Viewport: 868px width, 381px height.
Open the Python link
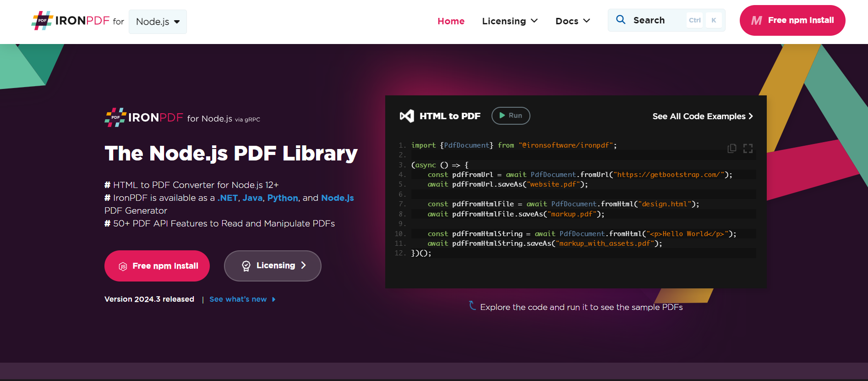[283, 198]
